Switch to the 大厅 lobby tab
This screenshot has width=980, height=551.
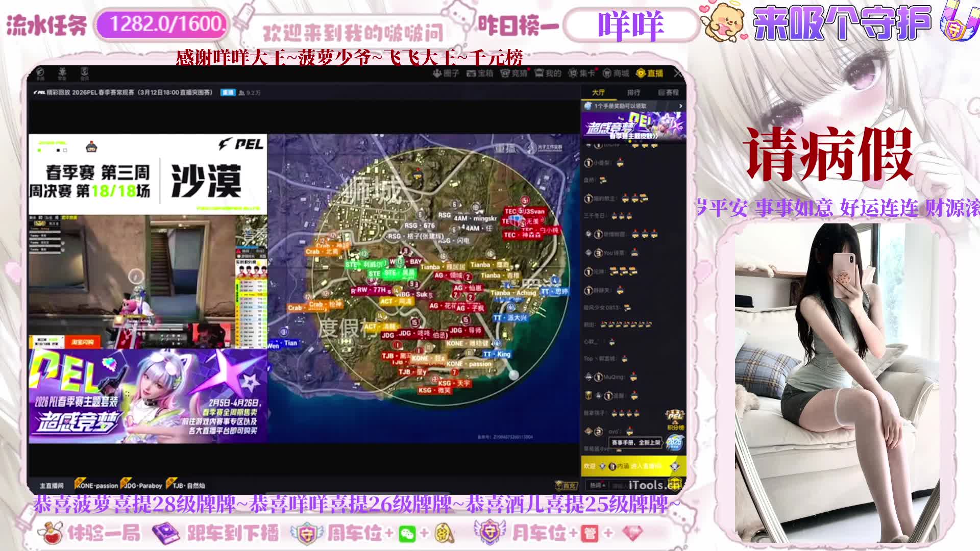[x=598, y=92]
